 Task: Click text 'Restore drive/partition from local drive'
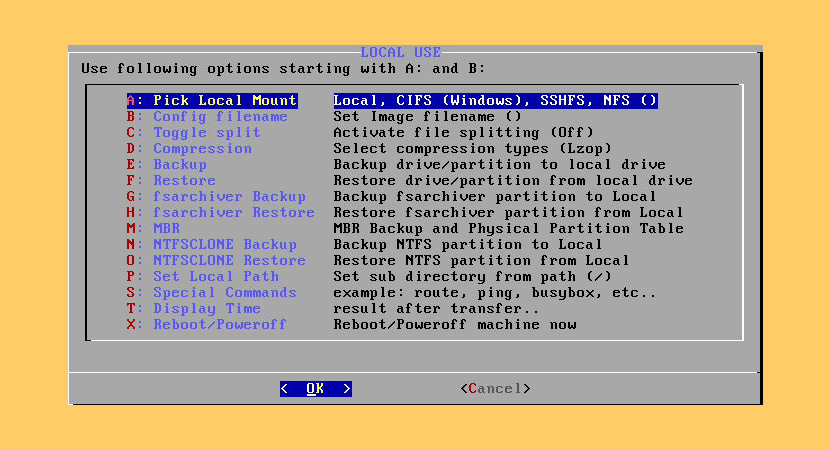tap(513, 180)
